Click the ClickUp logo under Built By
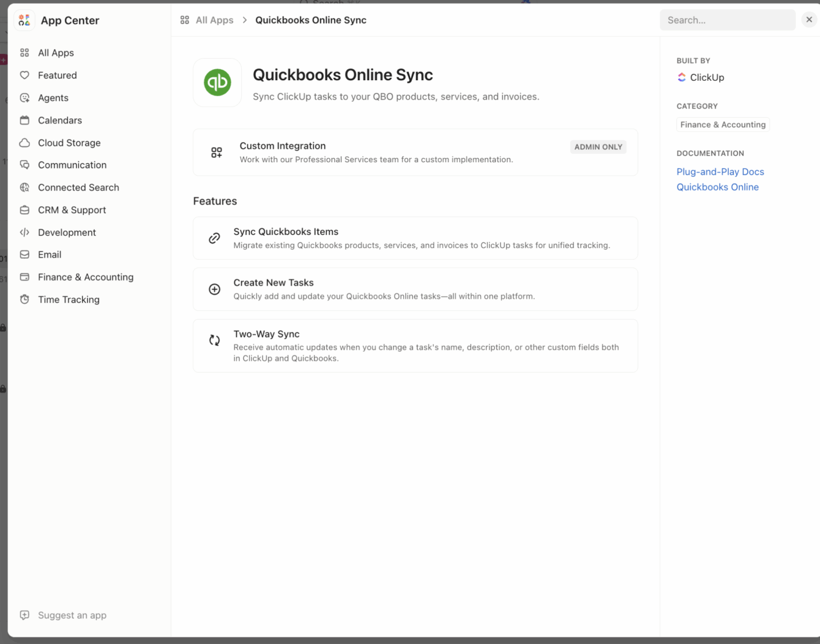 click(681, 77)
